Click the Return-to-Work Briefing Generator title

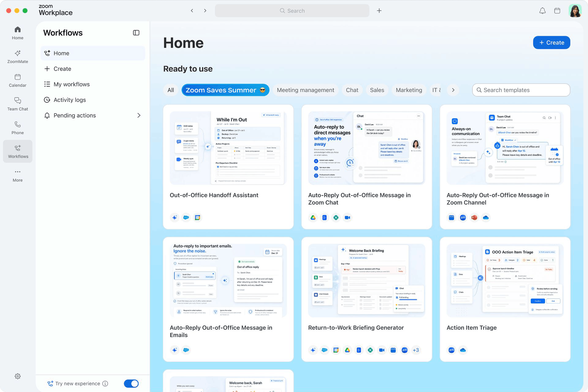coord(356,327)
